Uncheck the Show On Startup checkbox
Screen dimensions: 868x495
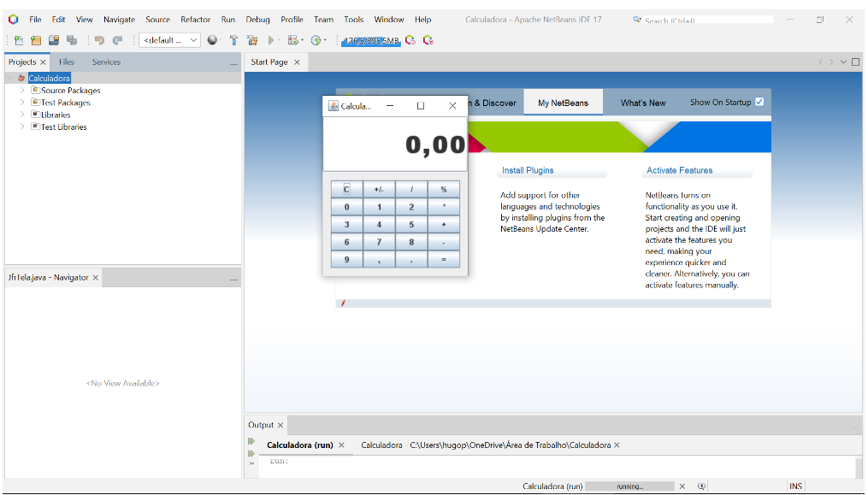click(759, 101)
